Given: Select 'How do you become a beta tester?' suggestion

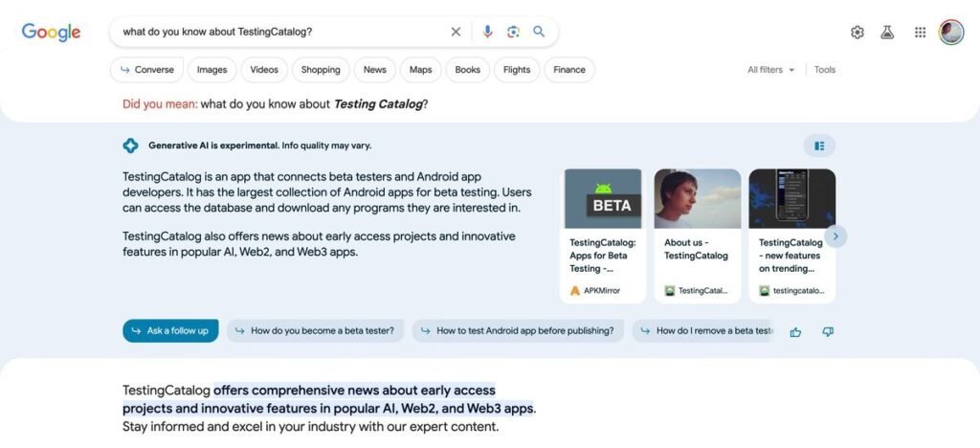Looking at the screenshot, I should [316, 330].
